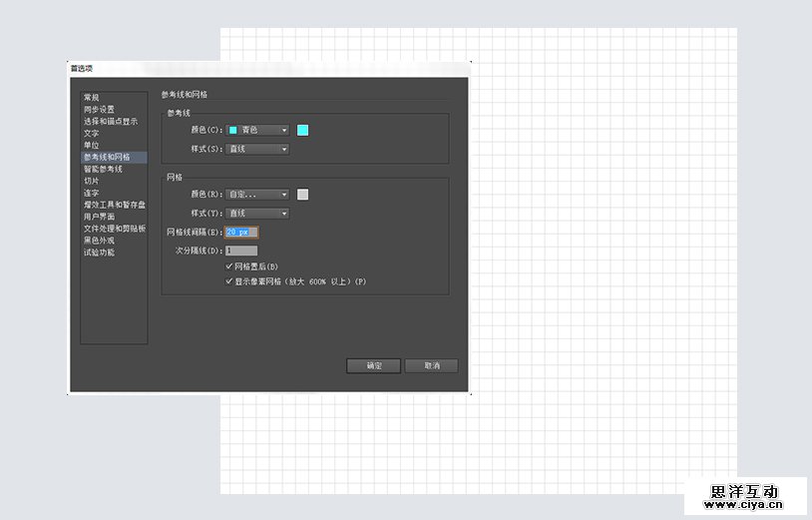Click the gray grid color swatch
Viewport: 812px width, 520px height.
coord(302,195)
